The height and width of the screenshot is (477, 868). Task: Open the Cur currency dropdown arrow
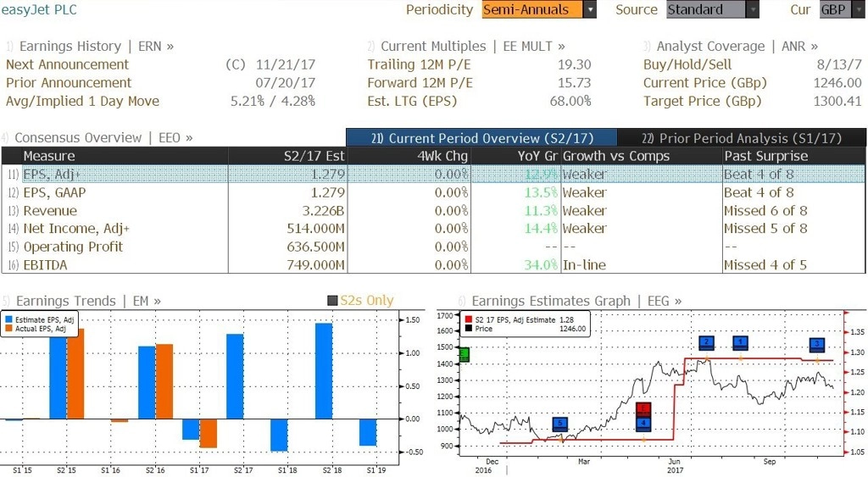point(858,9)
